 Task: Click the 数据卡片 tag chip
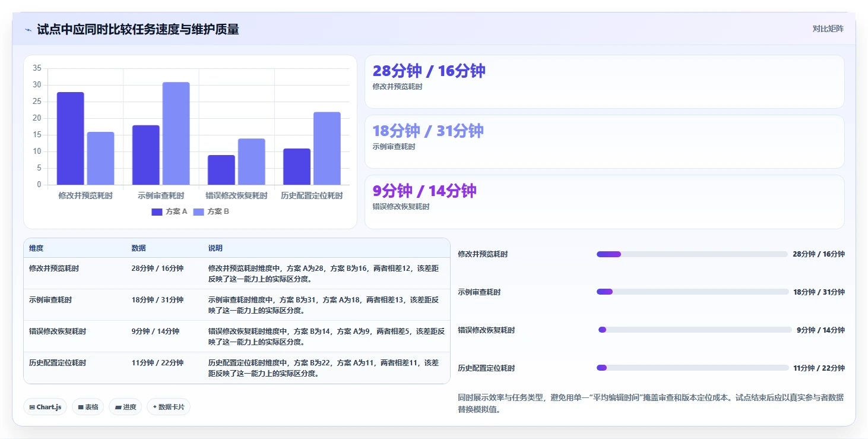[x=169, y=407]
